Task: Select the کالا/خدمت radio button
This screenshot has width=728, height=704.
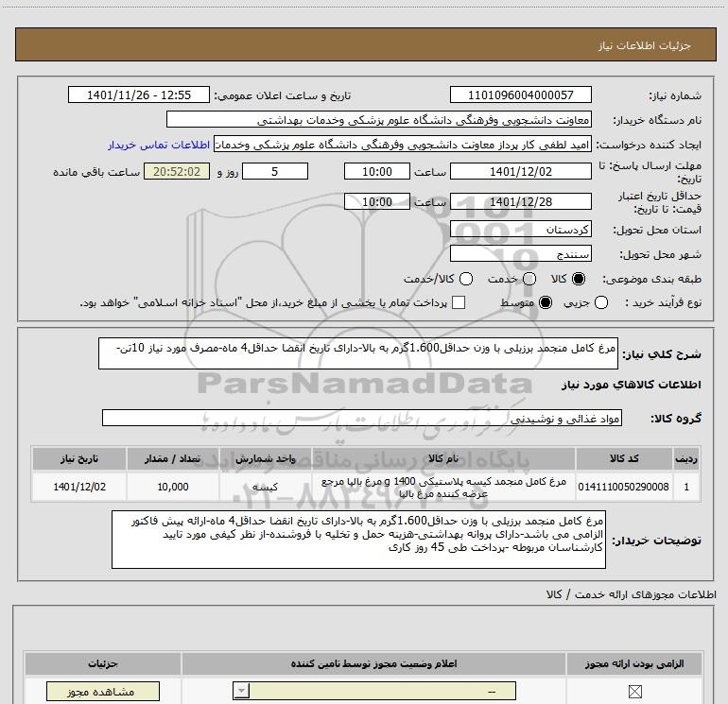Action: [x=466, y=279]
